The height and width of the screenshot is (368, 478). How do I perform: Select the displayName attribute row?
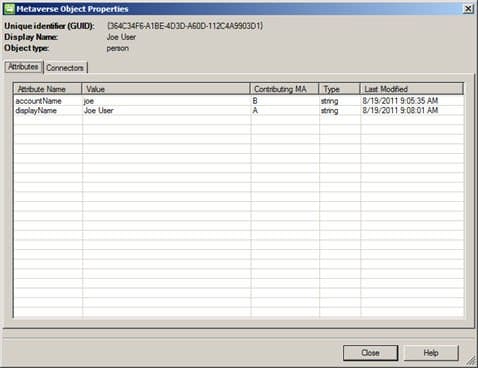(239, 110)
